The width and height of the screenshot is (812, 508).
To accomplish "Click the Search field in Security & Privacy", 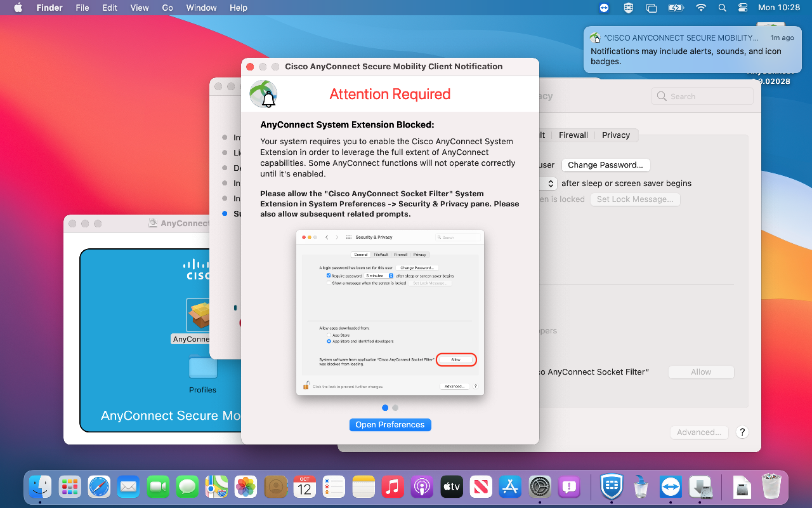I will coord(702,97).
